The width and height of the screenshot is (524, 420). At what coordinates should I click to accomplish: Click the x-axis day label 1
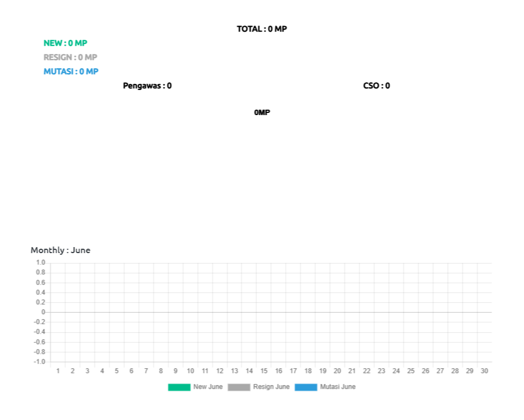pyautogui.click(x=58, y=371)
